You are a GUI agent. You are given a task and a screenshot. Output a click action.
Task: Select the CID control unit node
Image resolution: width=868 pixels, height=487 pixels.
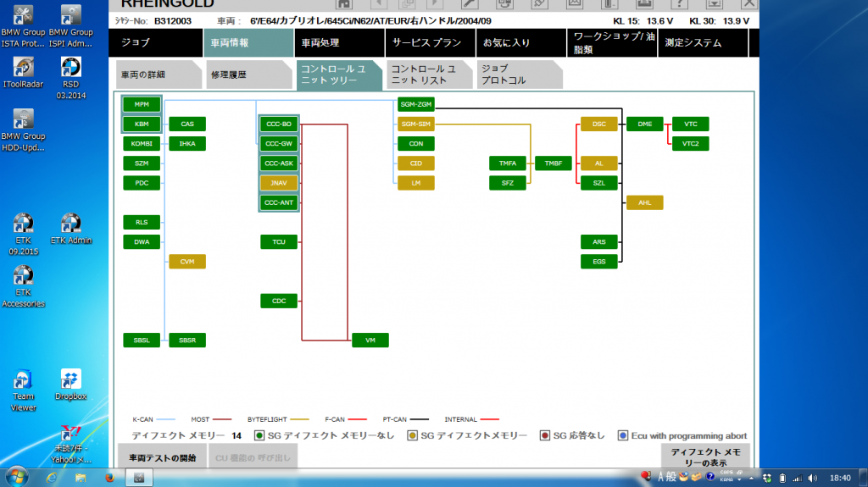point(415,163)
